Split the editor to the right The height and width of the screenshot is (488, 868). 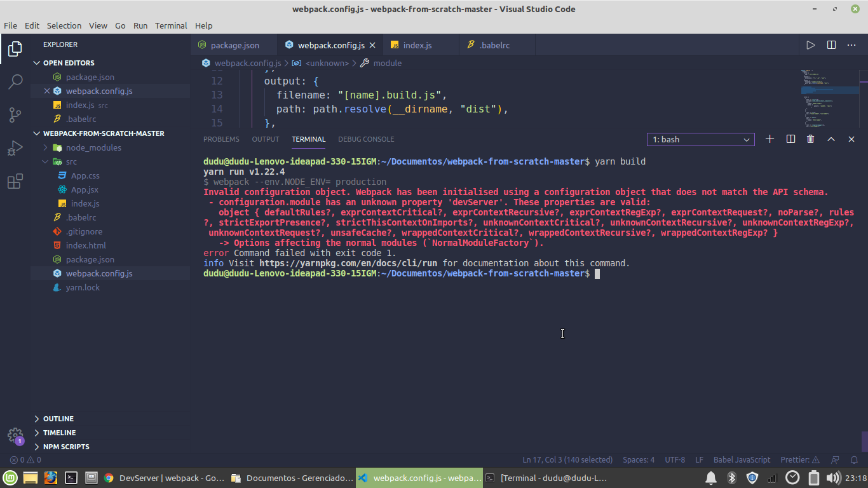click(831, 45)
